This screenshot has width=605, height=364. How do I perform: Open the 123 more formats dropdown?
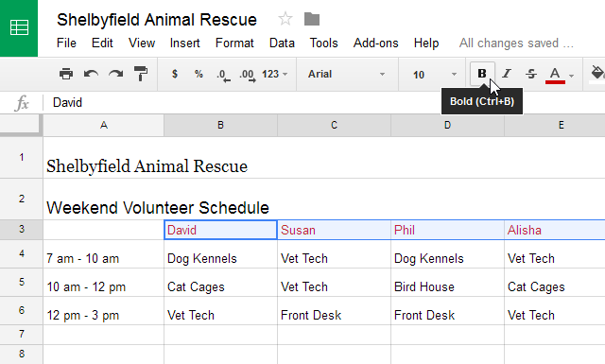coord(275,74)
